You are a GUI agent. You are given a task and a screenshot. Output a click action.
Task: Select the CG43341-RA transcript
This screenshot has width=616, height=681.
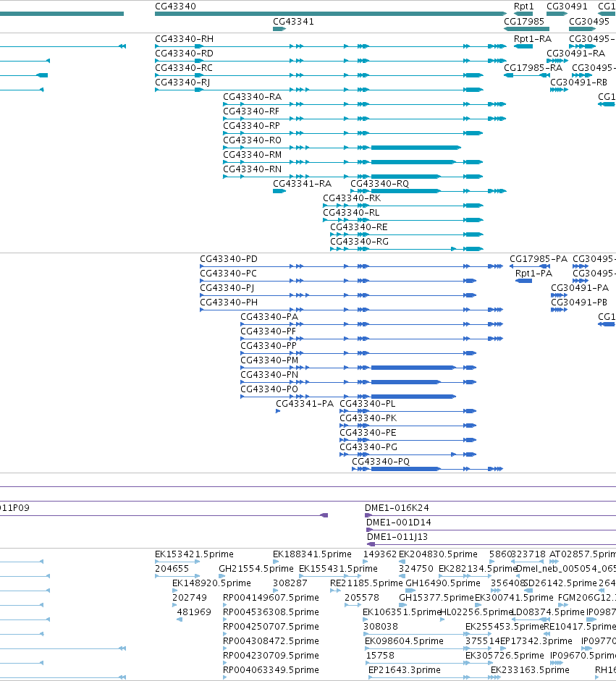tap(302, 184)
